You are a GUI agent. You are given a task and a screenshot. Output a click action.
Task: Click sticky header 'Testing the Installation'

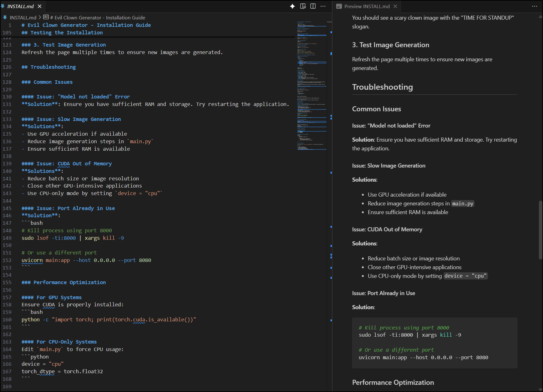pyautogui.click(x=62, y=33)
